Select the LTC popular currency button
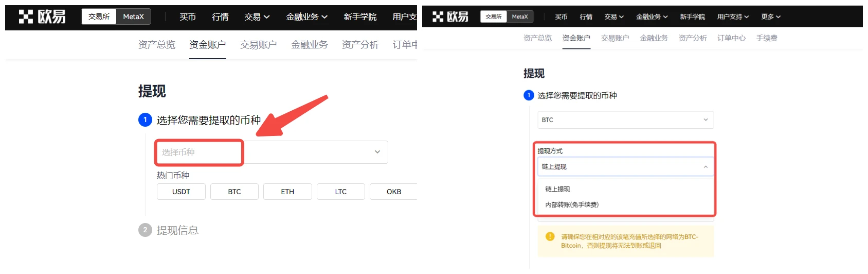Image resolution: width=868 pixels, height=274 pixels. click(x=340, y=192)
